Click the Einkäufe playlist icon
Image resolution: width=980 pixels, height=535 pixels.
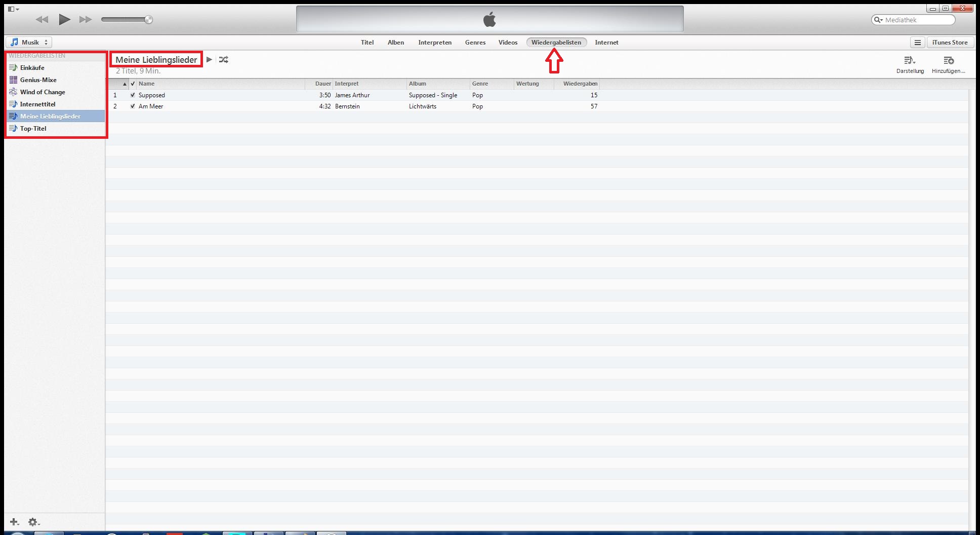tap(13, 67)
